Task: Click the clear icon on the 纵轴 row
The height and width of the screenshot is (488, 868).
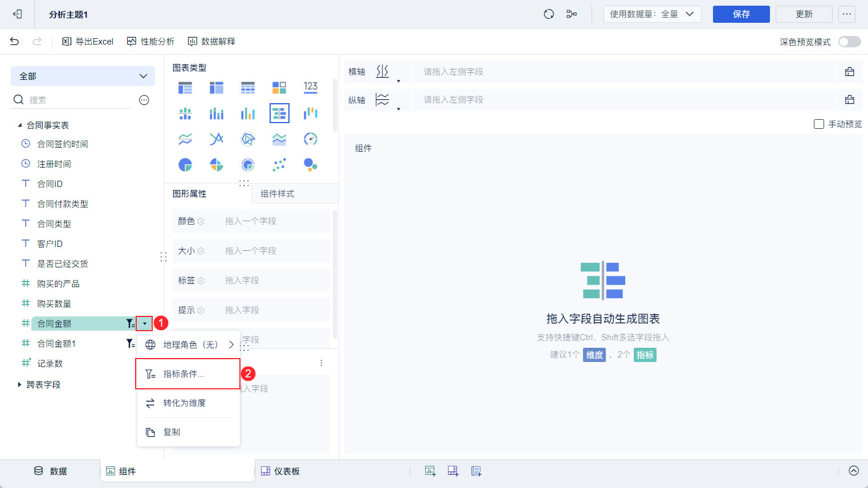Action: click(850, 100)
